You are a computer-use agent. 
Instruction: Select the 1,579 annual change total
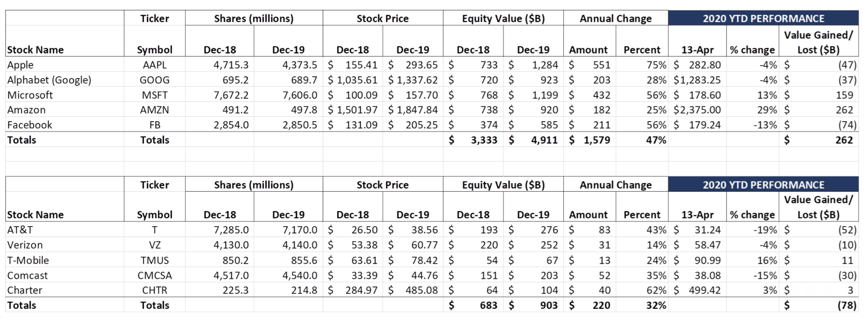point(596,140)
